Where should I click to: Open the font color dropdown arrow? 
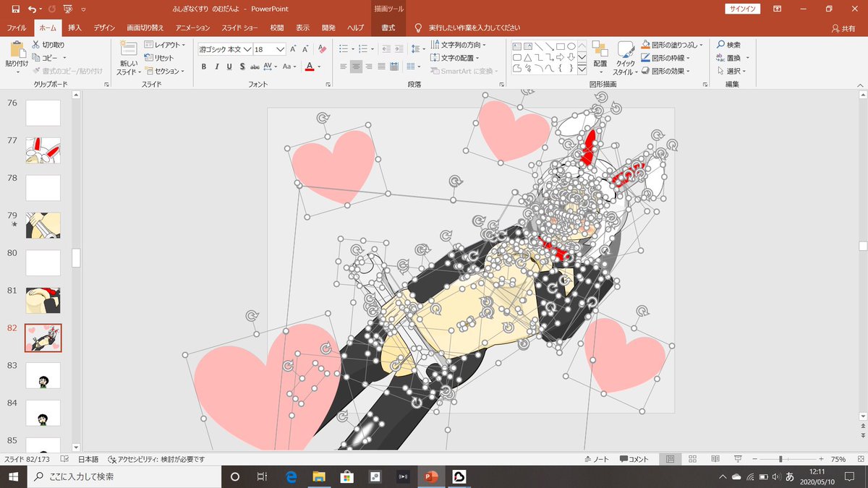320,67
